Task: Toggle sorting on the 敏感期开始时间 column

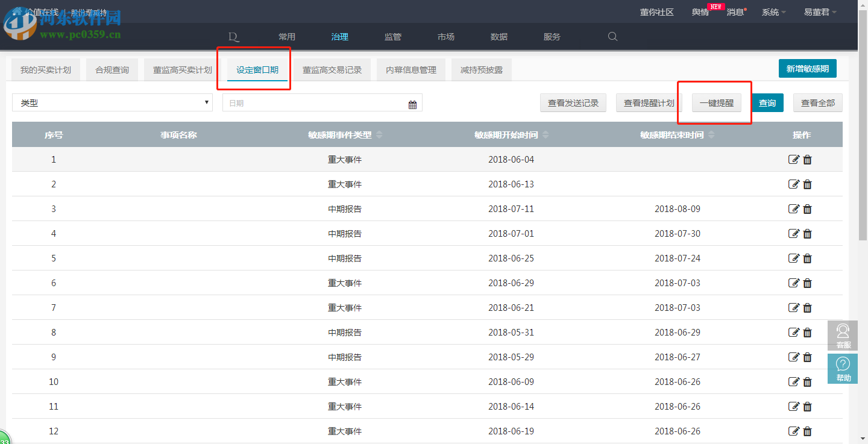Action: coord(546,134)
